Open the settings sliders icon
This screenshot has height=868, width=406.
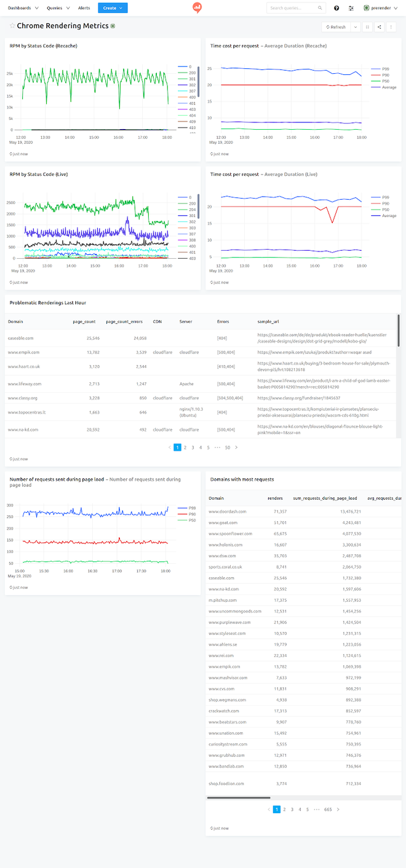click(x=351, y=8)
